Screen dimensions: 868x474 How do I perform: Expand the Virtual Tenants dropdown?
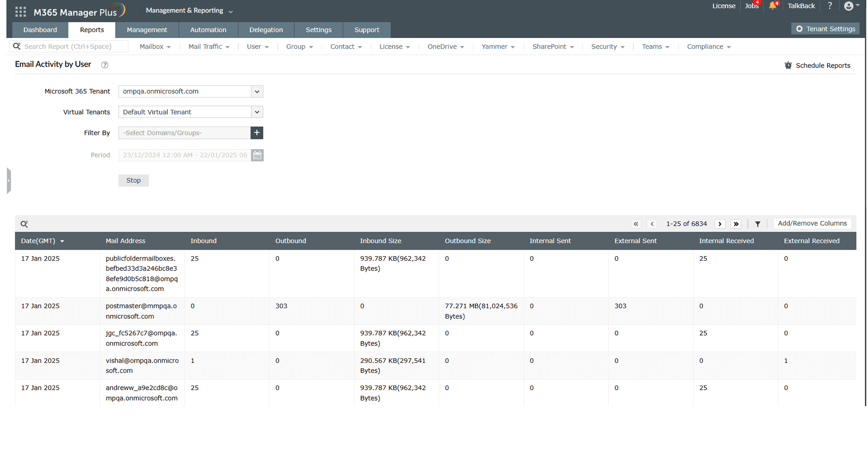(x=257, y=112)
